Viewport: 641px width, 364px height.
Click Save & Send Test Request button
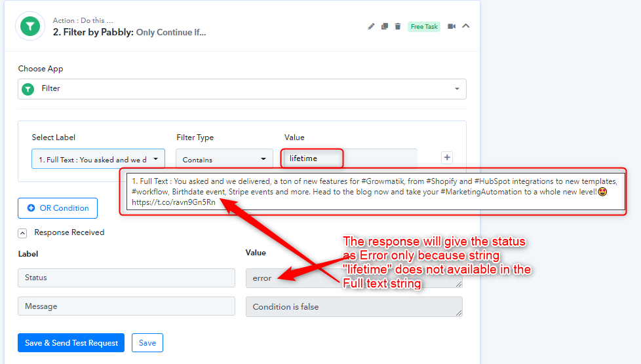tap(71, 343)
